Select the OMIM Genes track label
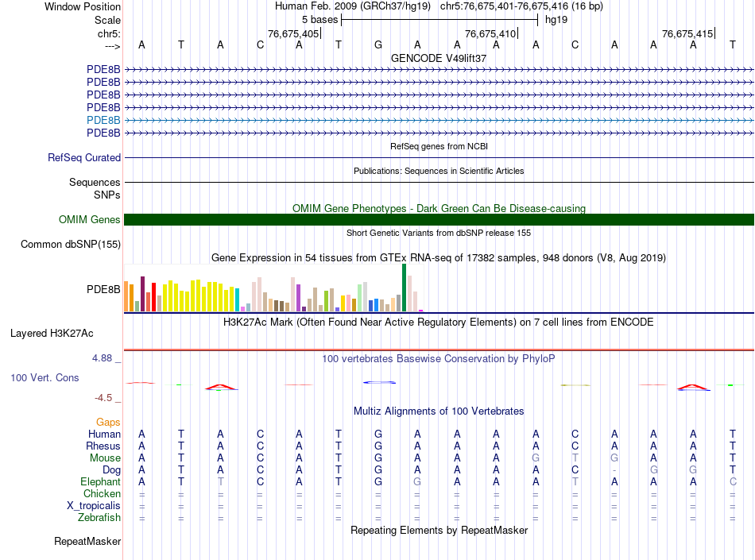This screenshot has width=755, height=560. 89,220
